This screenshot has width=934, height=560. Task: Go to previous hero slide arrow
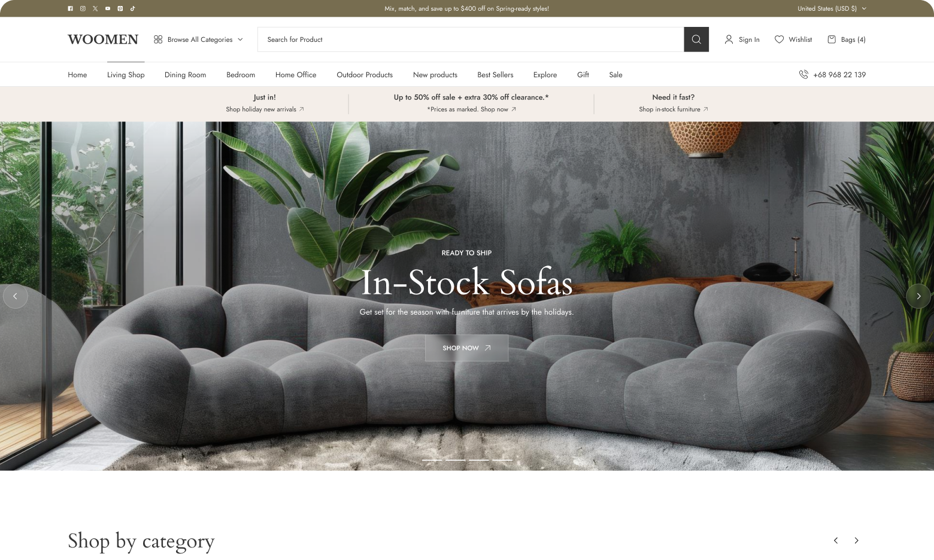tap(16, 296)
